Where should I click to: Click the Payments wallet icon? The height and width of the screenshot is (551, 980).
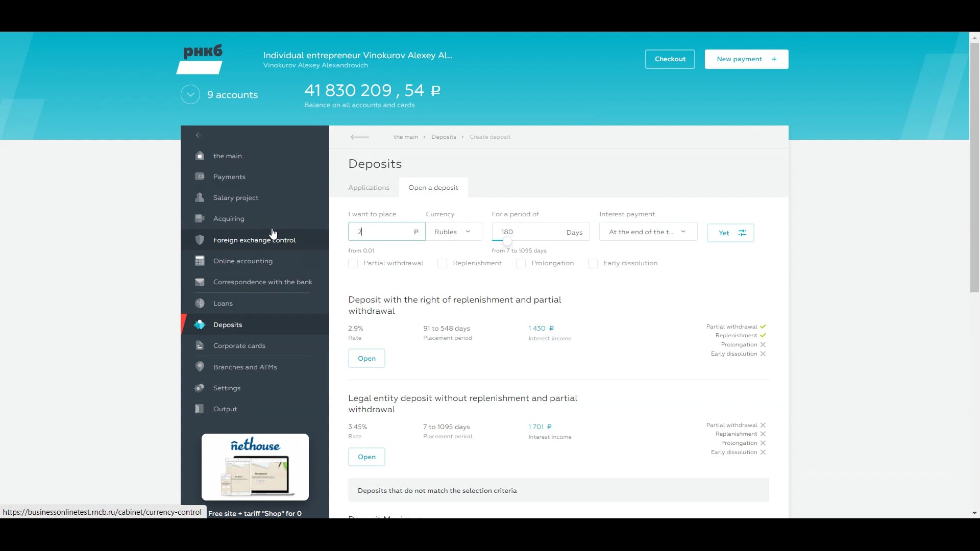click(x=200, y=177)
